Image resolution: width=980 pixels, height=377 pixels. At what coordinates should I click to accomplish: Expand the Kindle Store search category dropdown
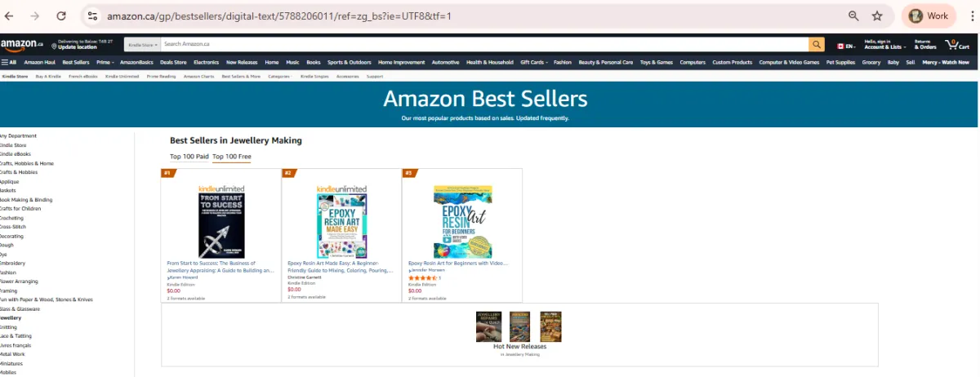pyautogui.click(x=142, y=44)
